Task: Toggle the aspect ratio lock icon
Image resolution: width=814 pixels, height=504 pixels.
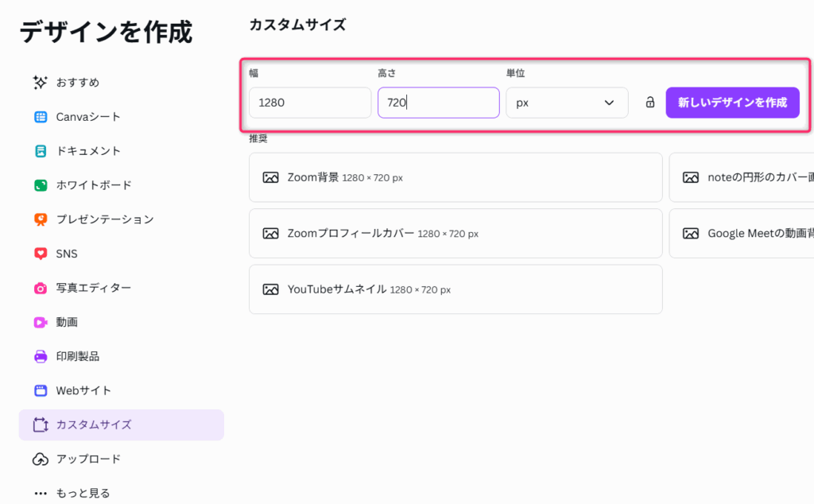Action: click(649, 103)
